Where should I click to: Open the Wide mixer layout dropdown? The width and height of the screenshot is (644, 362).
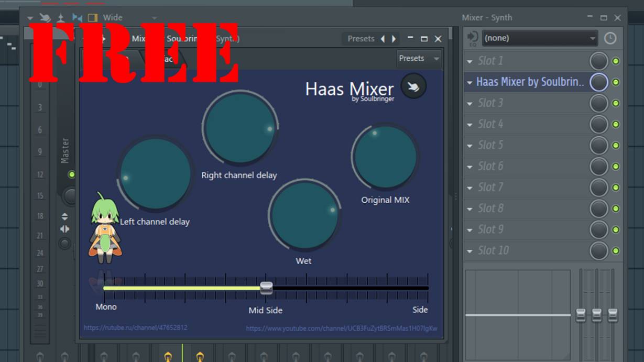129,18
